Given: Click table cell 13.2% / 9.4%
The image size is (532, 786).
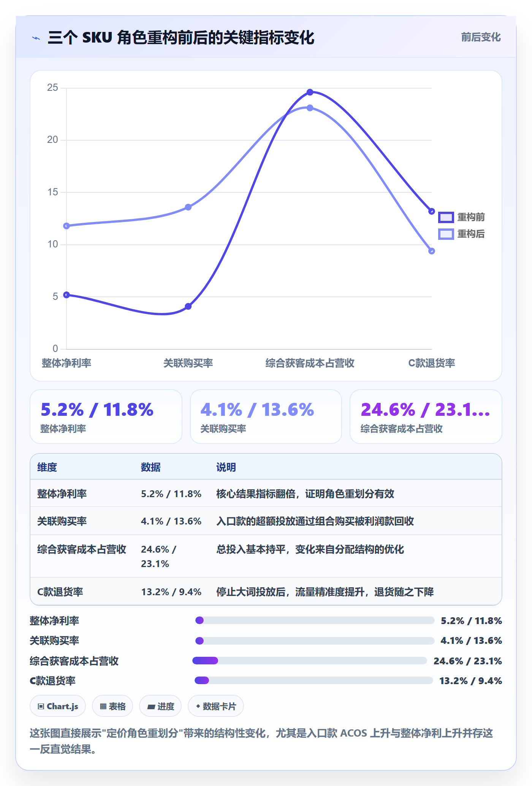Looking at the screenshot, I should click(171, 592).
